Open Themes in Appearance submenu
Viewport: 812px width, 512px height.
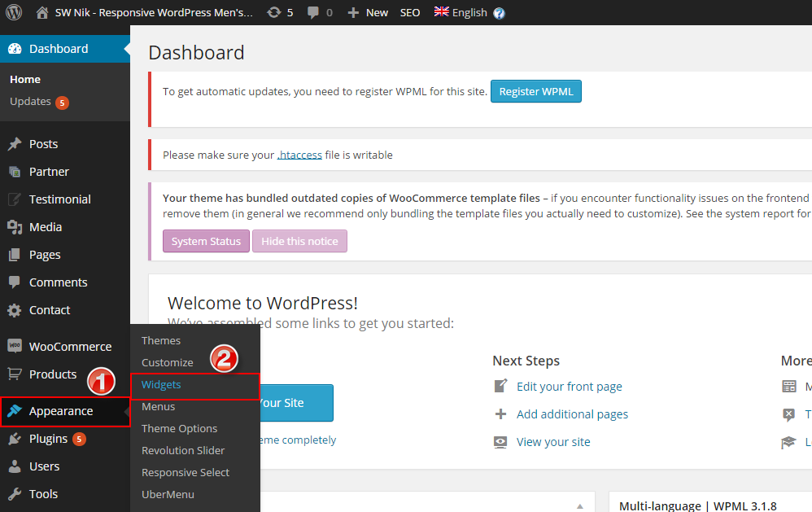click(161, 340)
